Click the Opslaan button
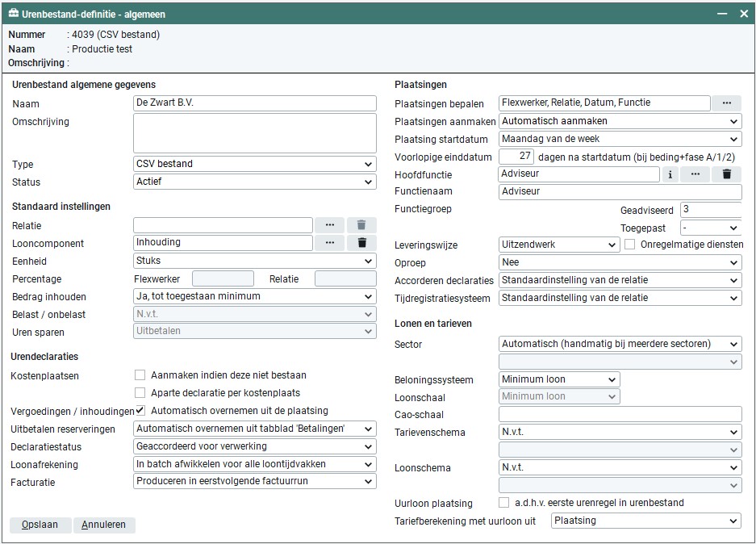Image resolution: width=756 pixels, height=544 pixels. pos(40,525)
